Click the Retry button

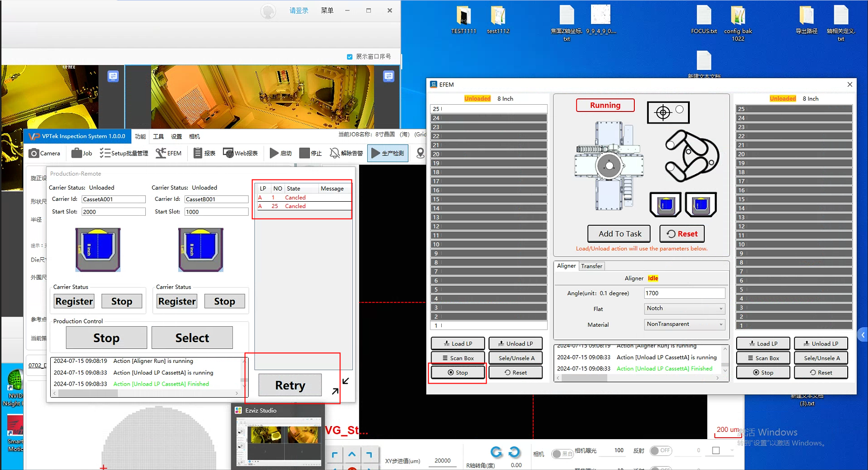[290, 385]
